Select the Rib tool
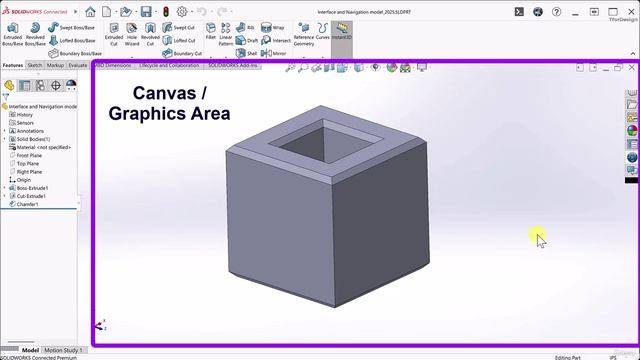 [x=245, y=27]
